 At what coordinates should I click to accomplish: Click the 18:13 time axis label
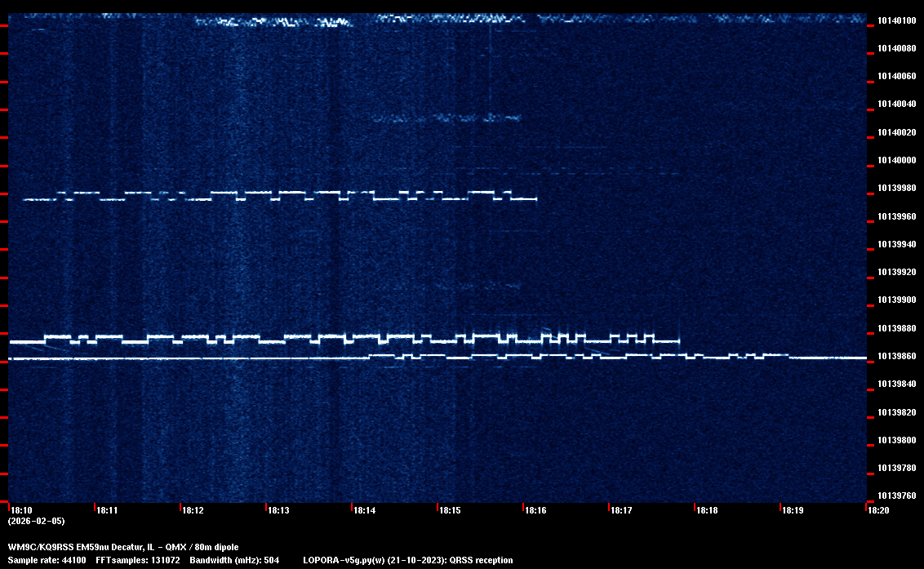[279, 510]
